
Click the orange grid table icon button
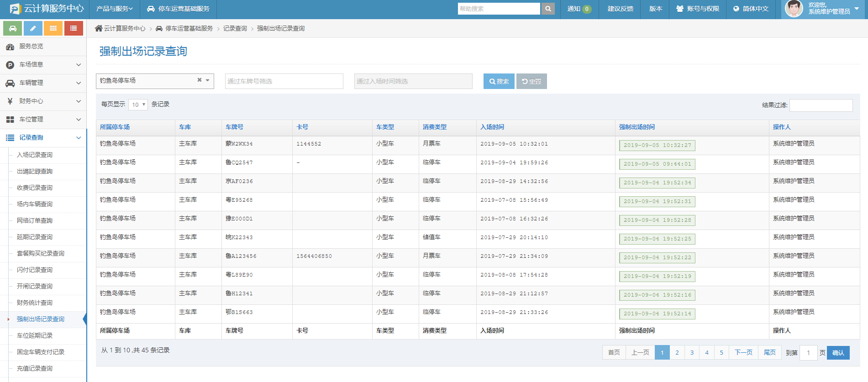click(53, 28)
